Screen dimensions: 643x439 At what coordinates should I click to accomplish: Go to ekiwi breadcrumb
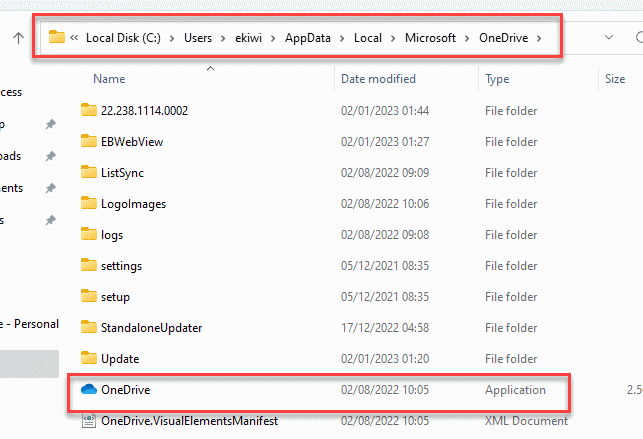point(249,38)
